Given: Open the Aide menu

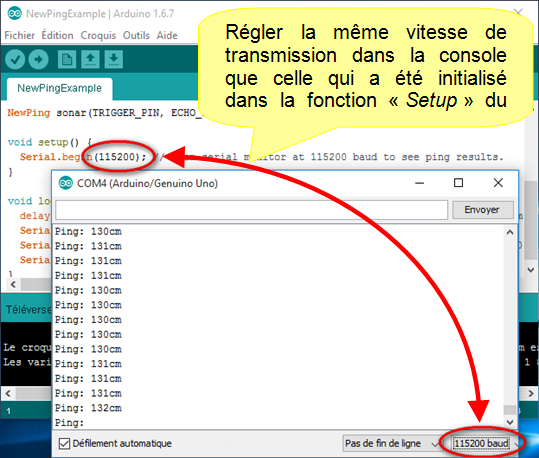Looking at the screenshot, I should 167,35.
